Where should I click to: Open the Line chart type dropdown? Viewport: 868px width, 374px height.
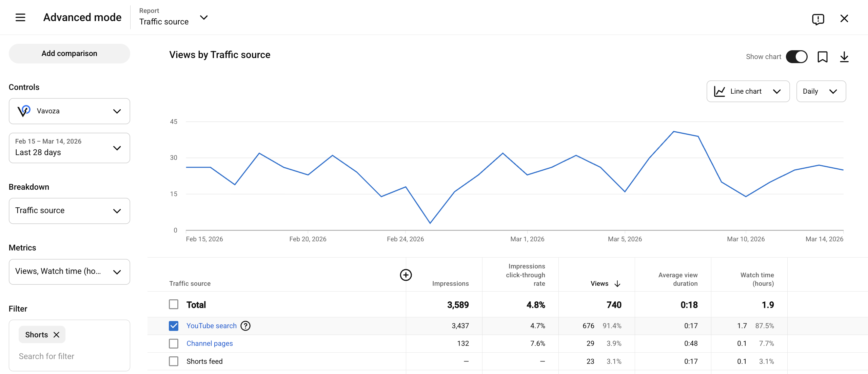[x=748, y=91]
